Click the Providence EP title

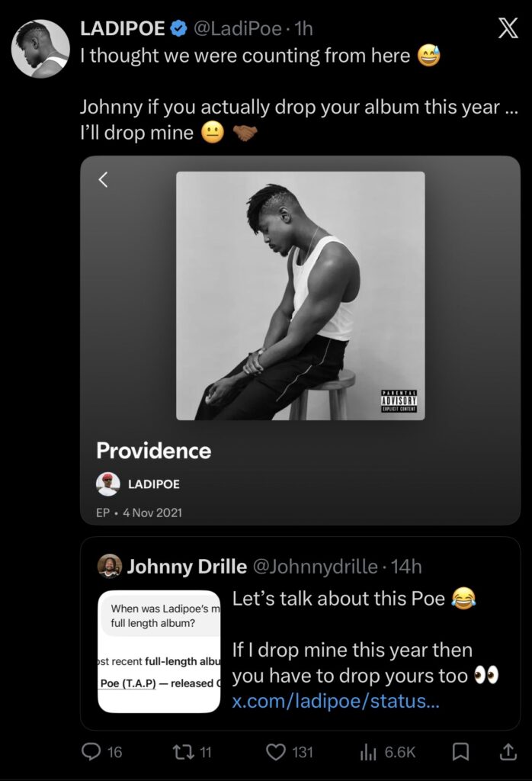pyautogui.click(x=154, y=451)
